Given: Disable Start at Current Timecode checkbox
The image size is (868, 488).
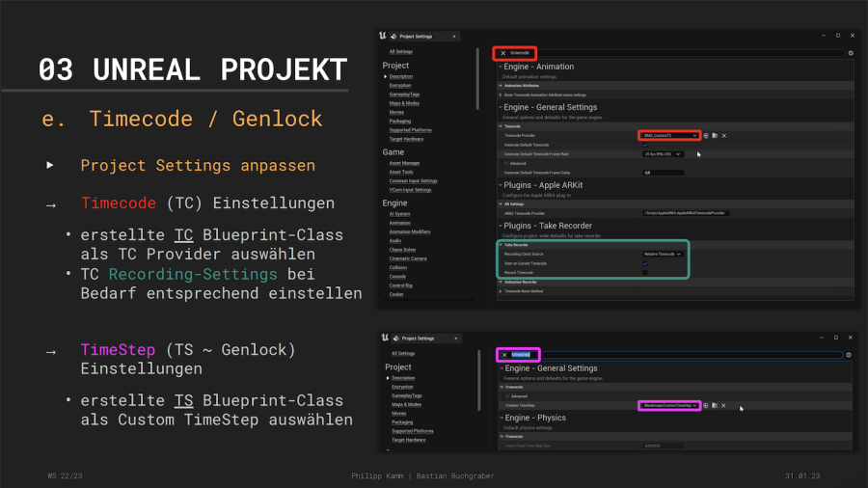Looking at the screenshot, I should tap(644, 263).
